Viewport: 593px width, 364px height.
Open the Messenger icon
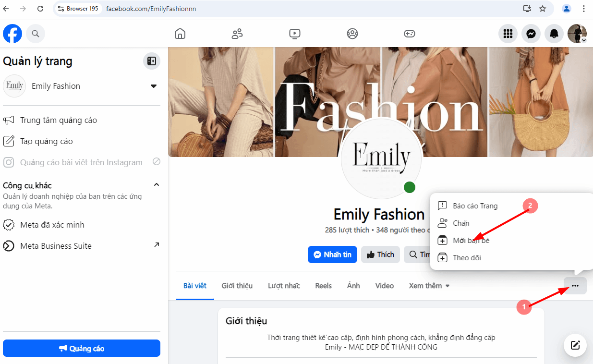[x=531, y=34]
